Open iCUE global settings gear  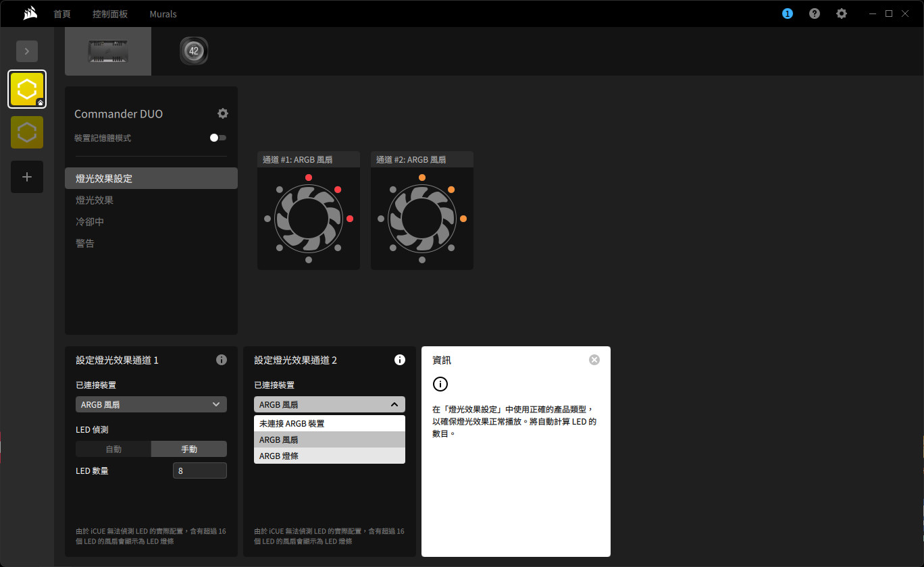(841, 13)
